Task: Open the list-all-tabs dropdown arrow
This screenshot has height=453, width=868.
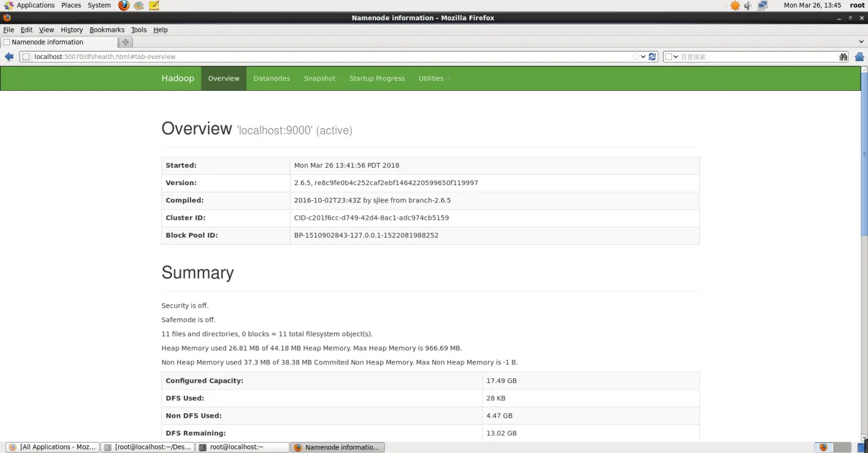Action: click(x=862, y=42)
